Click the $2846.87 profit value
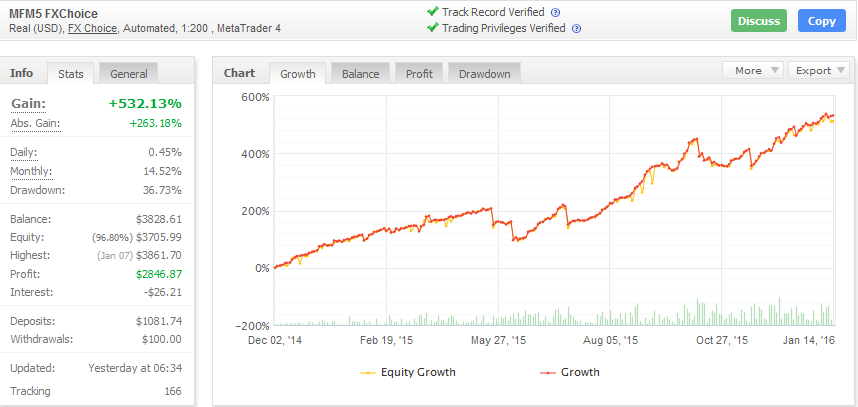The image size is (858, 407). tap(159, 274)
